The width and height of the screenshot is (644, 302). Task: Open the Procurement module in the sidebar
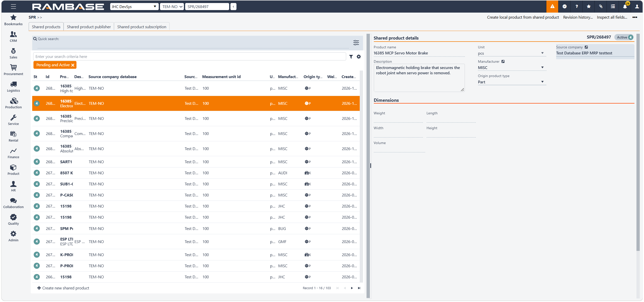click(13, 70)
